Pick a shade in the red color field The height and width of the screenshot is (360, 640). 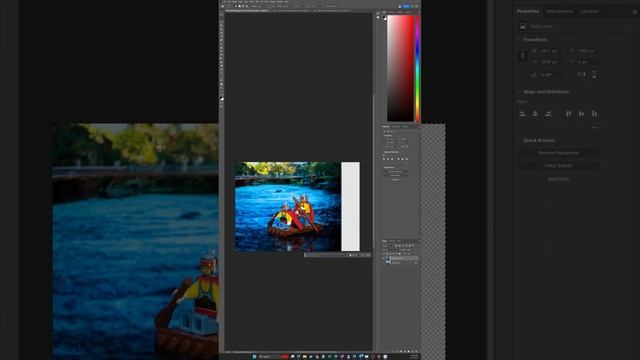[400, 68]
